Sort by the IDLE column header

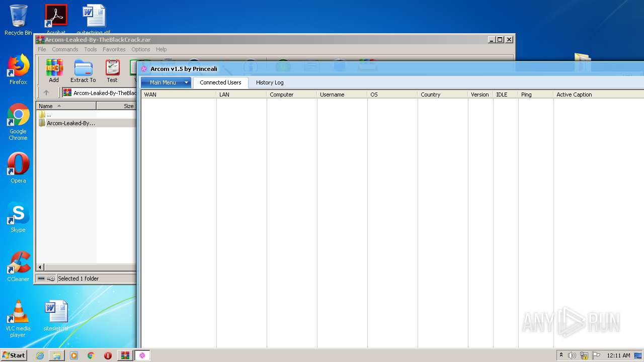pyautogui.click(x=506, y=95)
